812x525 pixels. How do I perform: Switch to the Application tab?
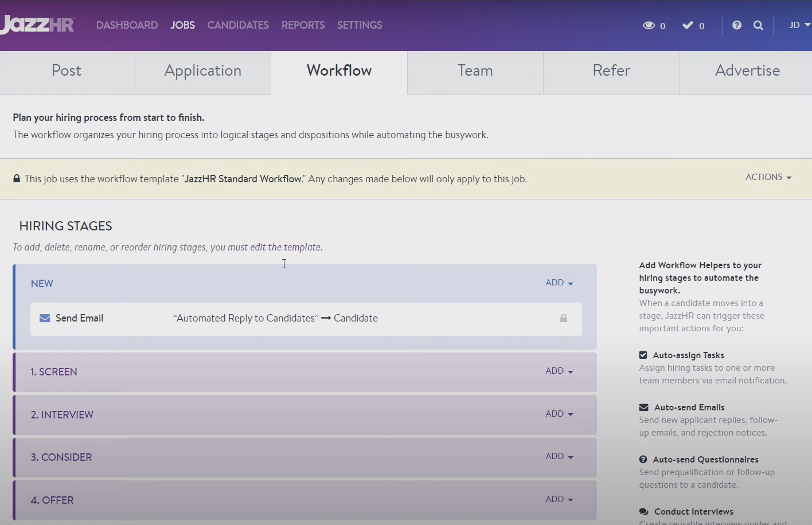pos(203,71)
